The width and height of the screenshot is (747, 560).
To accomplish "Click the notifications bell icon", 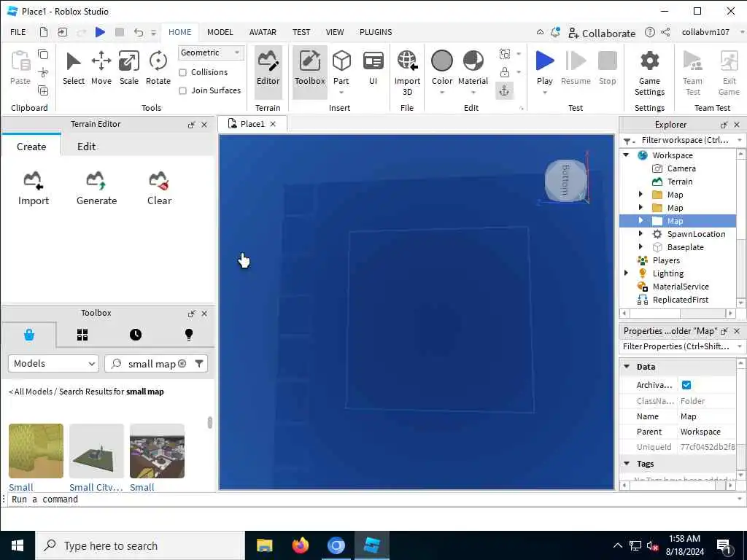I will point(555,32).
